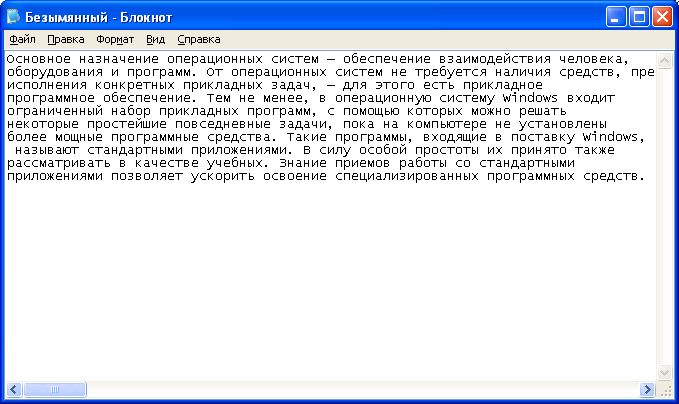
Task: Click the word "рассматривать" in the text
Action: pyautogui.click(x=58, y=163)
